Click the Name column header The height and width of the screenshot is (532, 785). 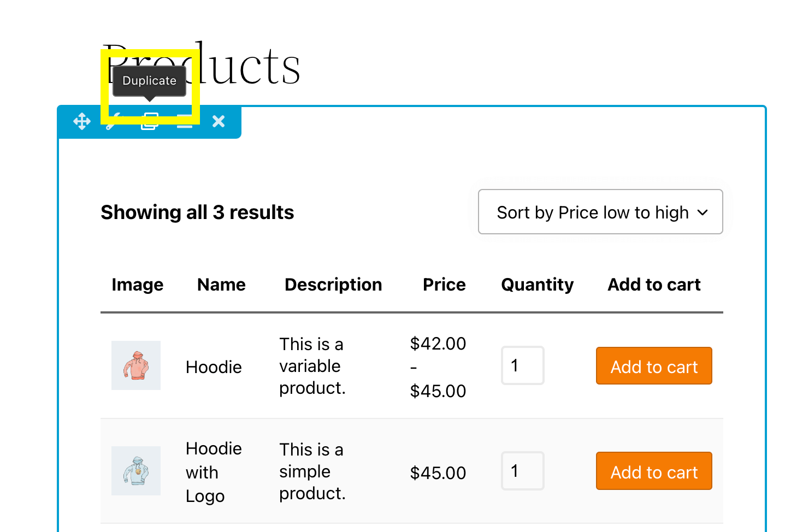pos(221,285)
